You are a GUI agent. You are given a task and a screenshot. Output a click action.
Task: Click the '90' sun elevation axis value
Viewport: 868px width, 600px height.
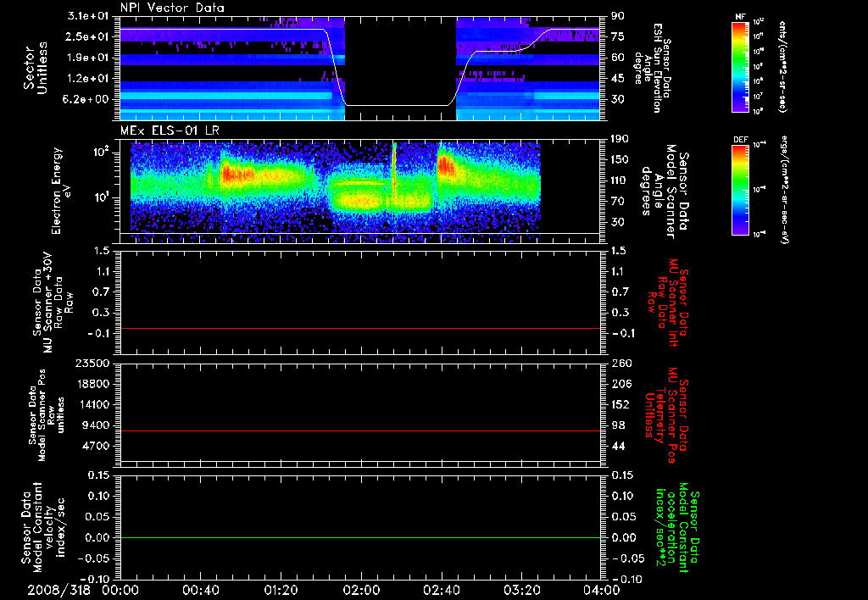point(617,16)
